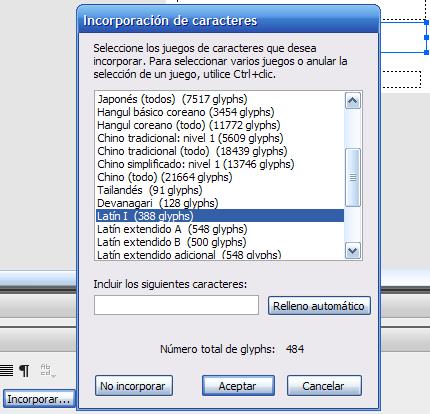
Task: Select Tailandés (91 glyphs) entry
Action: coord(220,190)
